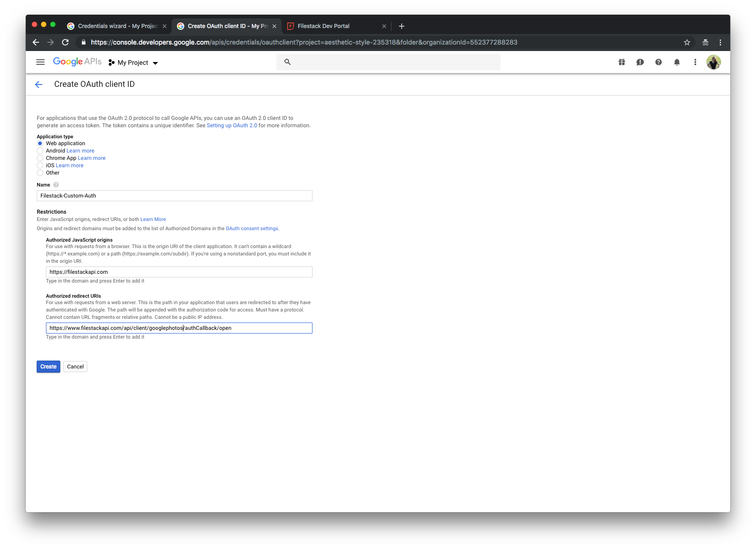Close the Create OAuth client ID tab
Viewport: 756px width, 549px height.
tap(274, 26)
